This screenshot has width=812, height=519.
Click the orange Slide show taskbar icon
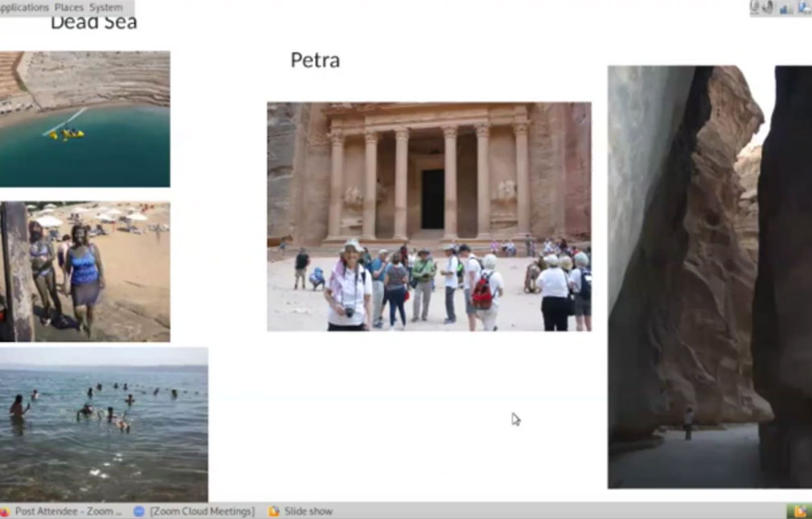click(x=274, y=511)
